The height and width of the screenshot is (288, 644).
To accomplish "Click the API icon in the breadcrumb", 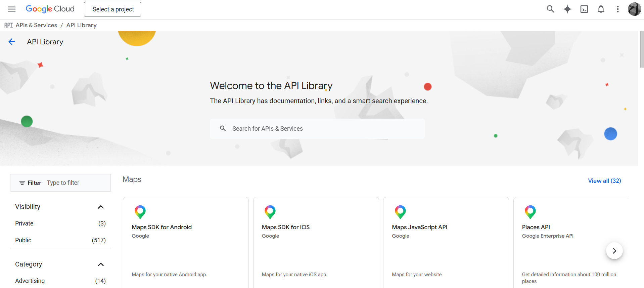I will click(x=9, y=25).
